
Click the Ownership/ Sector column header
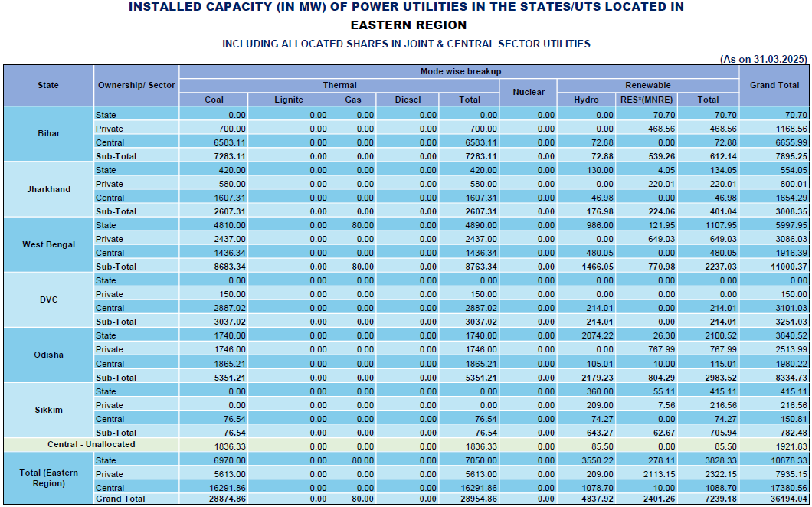tap(136, 85)
